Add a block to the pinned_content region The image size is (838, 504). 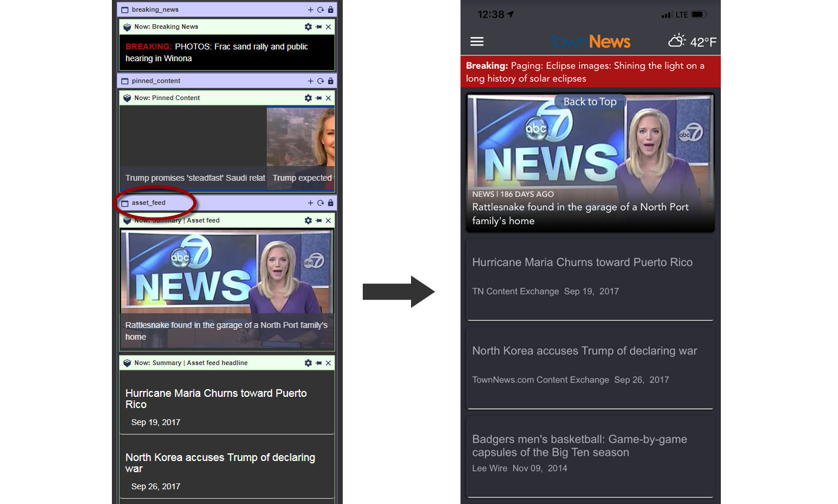pos(310,81)
